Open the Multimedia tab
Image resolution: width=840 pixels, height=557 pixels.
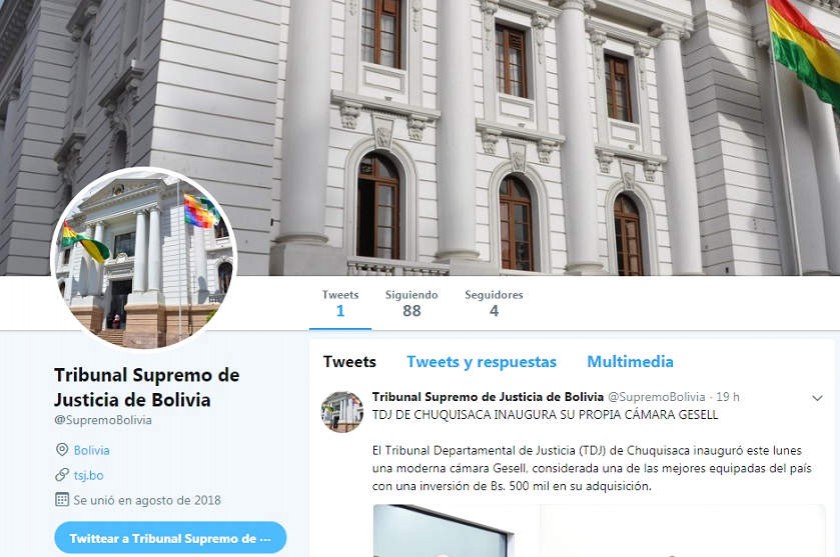coord(630,362)
